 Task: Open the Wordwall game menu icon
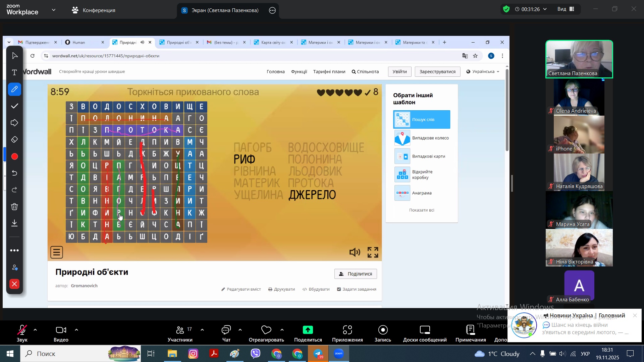pyautogui.click(x=57, y=252)
